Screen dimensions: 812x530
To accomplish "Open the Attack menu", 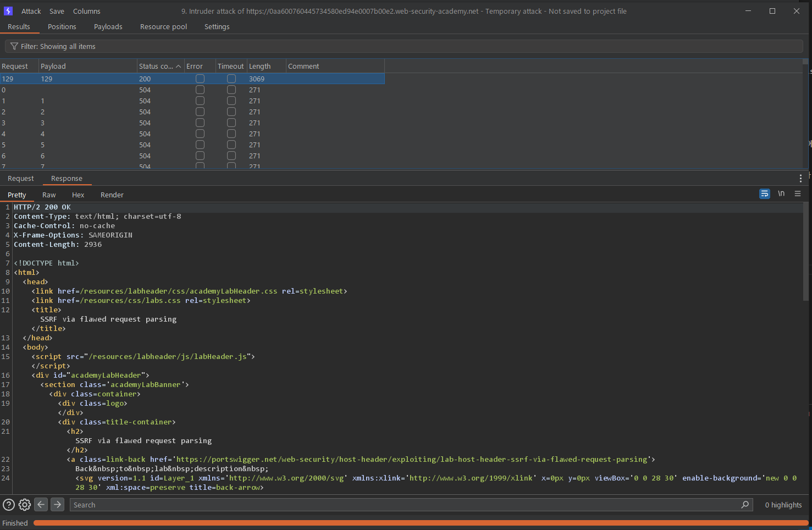I will [31, 11].
